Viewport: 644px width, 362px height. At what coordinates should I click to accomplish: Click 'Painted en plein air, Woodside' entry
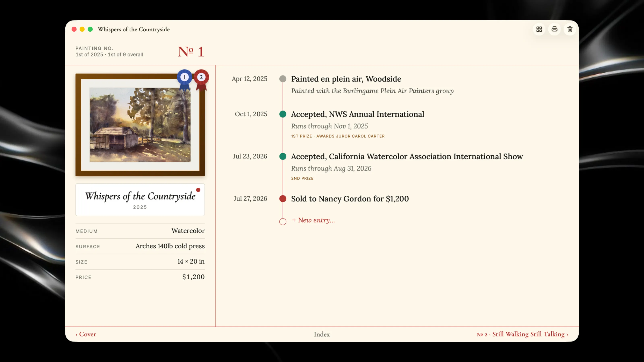pyautogui.click(x=346, y=79)
